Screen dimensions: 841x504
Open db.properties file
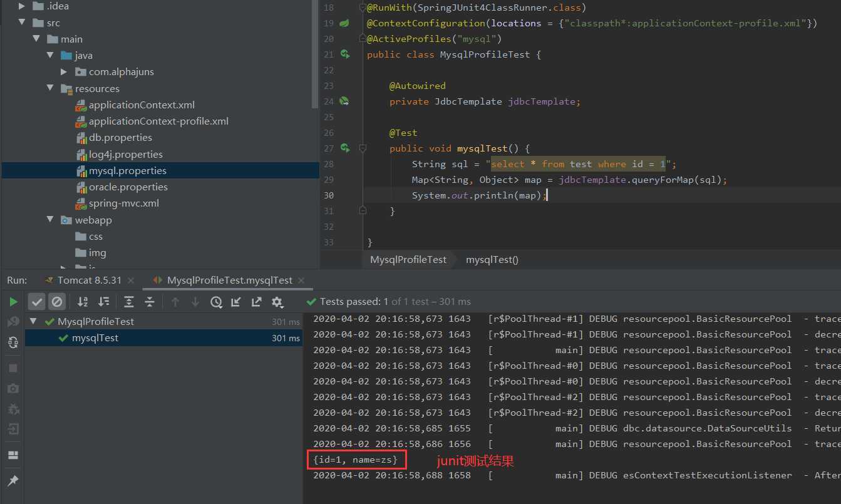click(x=120, y=138)
